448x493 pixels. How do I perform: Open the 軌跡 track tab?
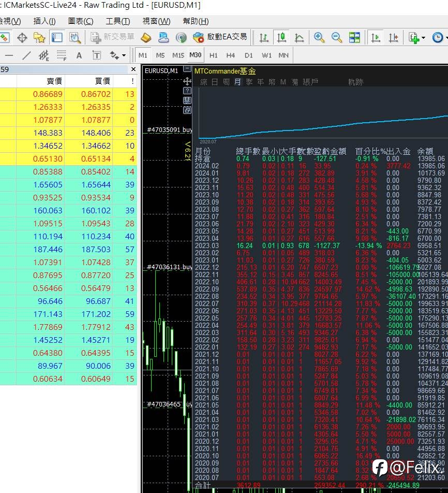355,82
